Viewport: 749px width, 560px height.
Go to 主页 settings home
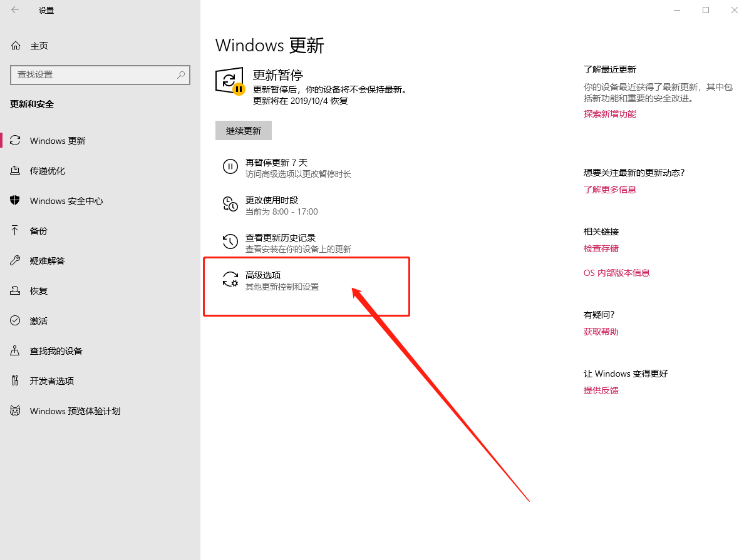[x=38, y=44]
